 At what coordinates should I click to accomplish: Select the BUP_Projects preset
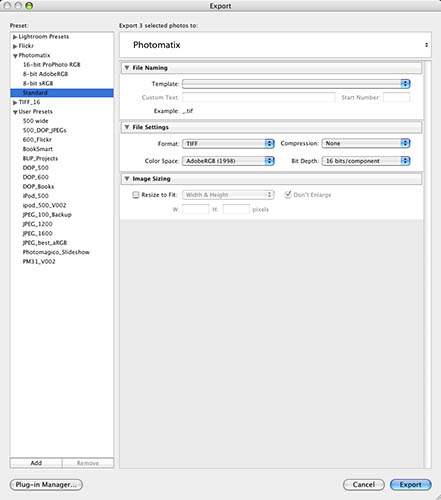click(x=40, y=158)
